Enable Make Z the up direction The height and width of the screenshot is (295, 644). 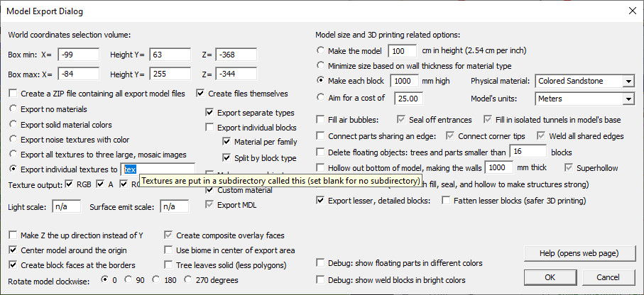[x=13, y=235]
